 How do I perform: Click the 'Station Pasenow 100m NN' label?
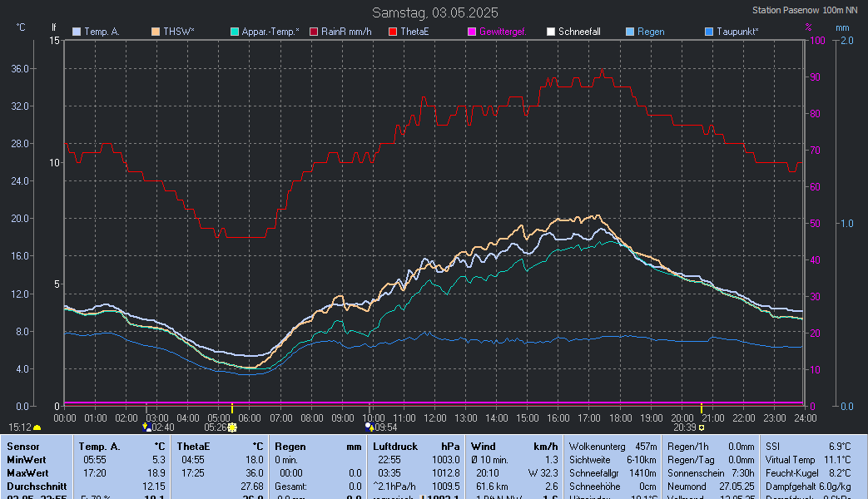coord(805,10)
